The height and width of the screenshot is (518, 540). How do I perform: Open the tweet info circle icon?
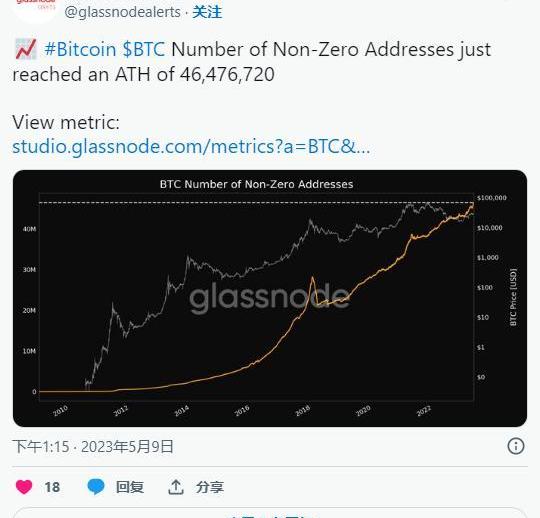pos(516,446)
